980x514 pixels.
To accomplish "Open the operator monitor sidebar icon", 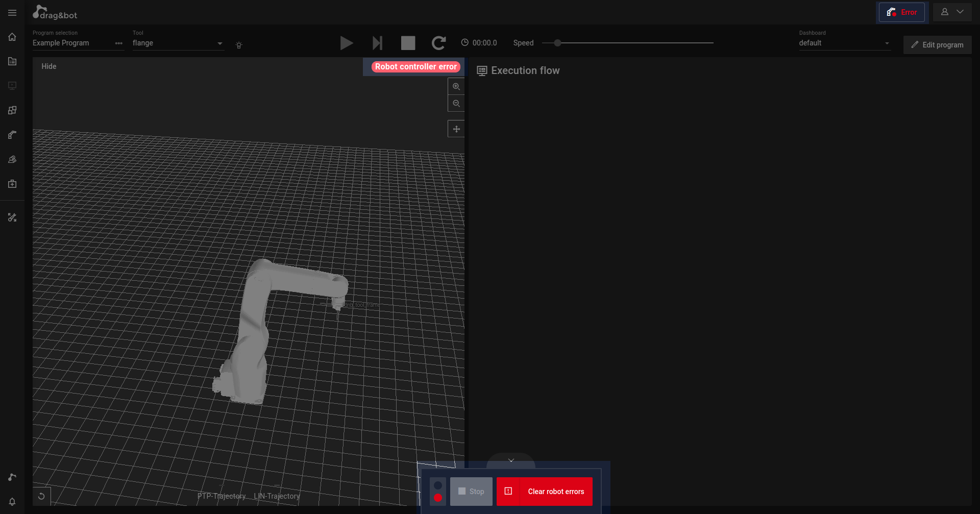I will (x=12, y=86).
